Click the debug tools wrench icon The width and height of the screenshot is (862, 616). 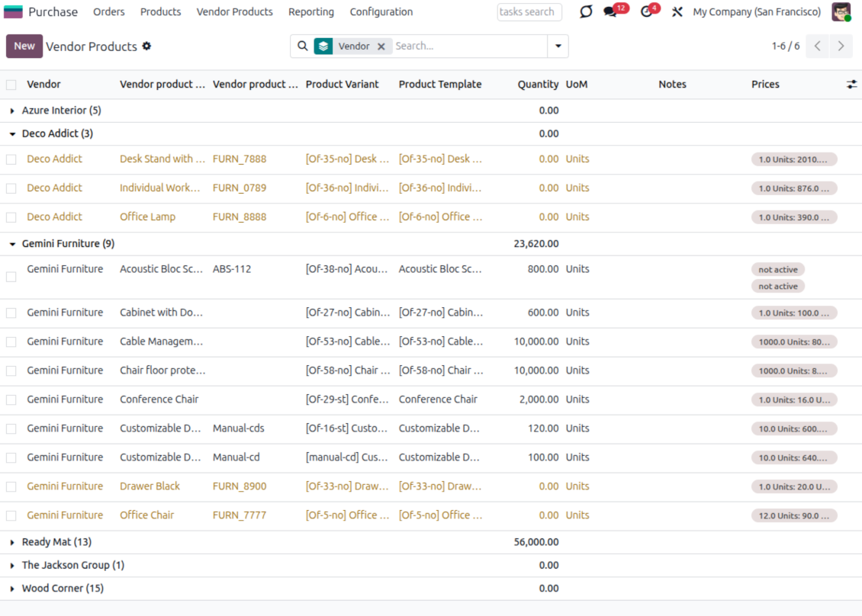[x=677, y=12]
